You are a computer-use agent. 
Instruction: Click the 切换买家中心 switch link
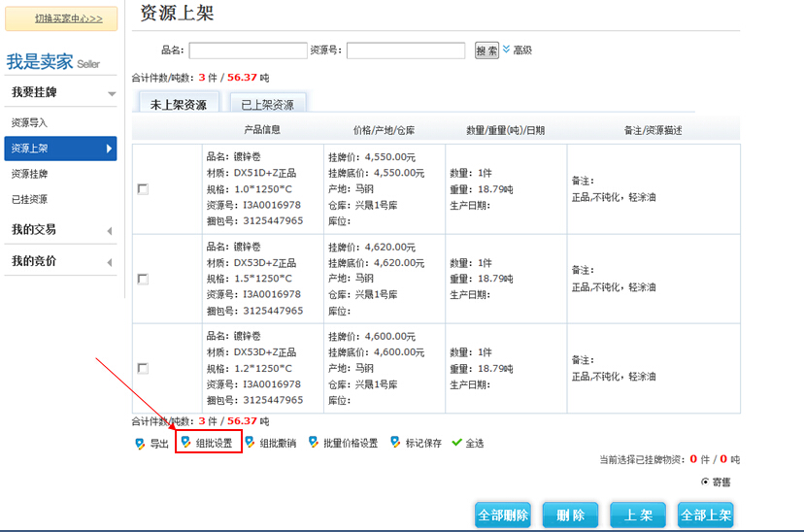click(x=62, y=18)
